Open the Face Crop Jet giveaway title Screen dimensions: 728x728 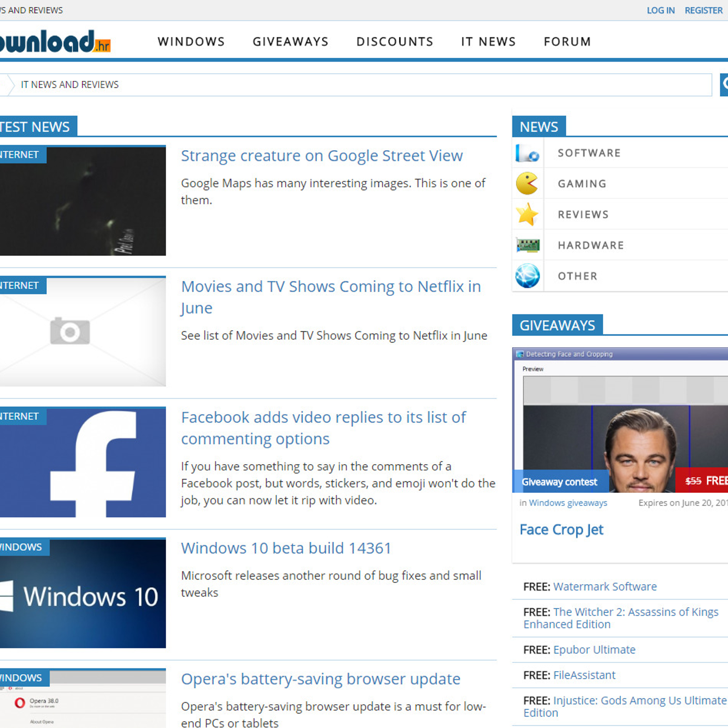point(561,530)
